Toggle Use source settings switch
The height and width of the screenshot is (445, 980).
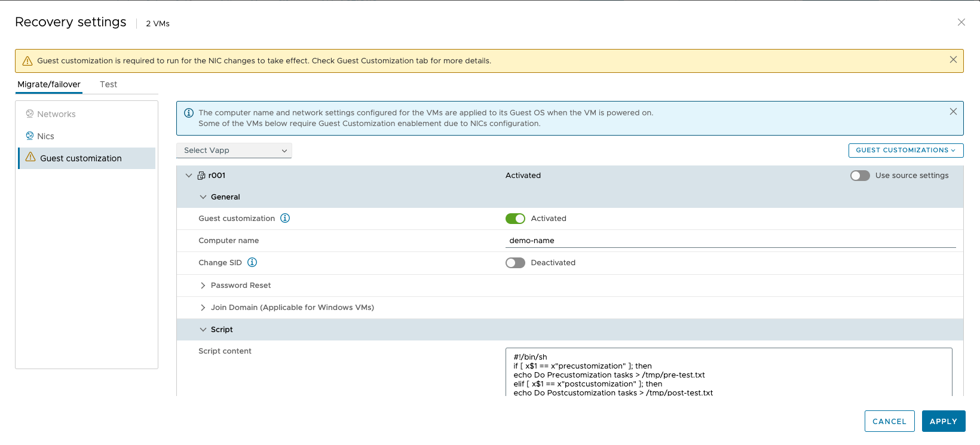(x=860, y=176)
